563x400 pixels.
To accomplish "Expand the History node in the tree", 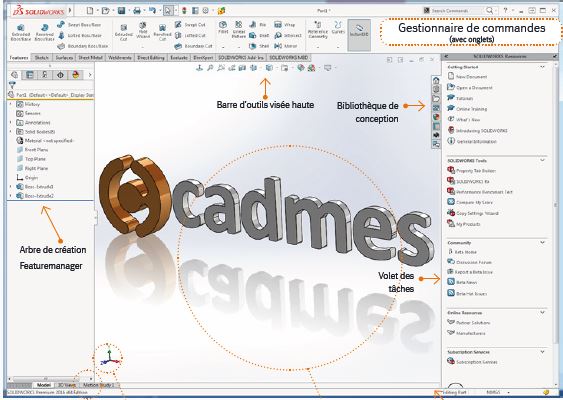I will tap(10, 104).
